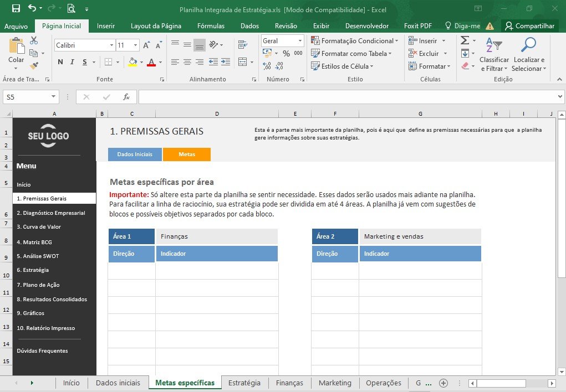
Task: Expand the Name Box dropdown arrow
Action: (53, 97)
